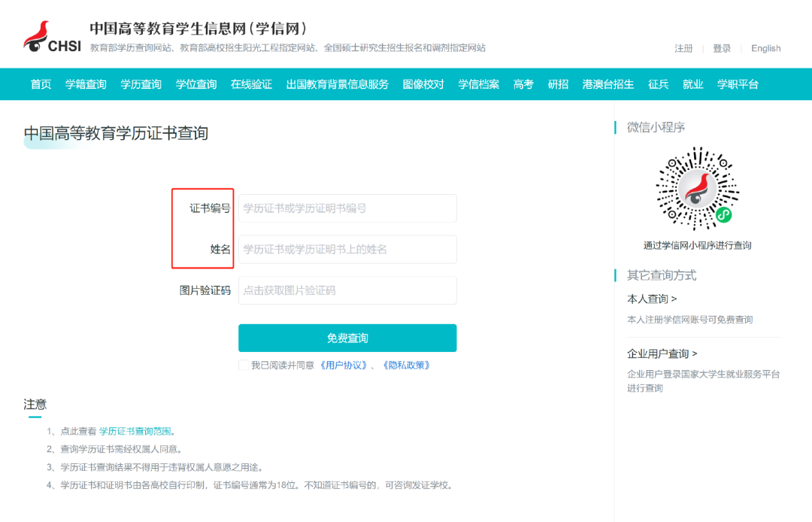Click the heading 中国高等教育学历证书查询
812x522 pixels.
[x=116, y=133]
